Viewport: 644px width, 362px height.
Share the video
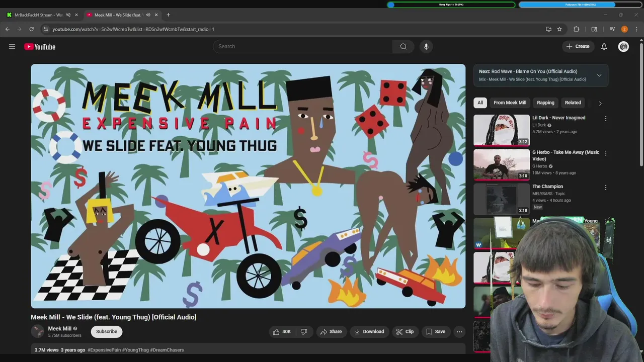click(x=331, y=331)
